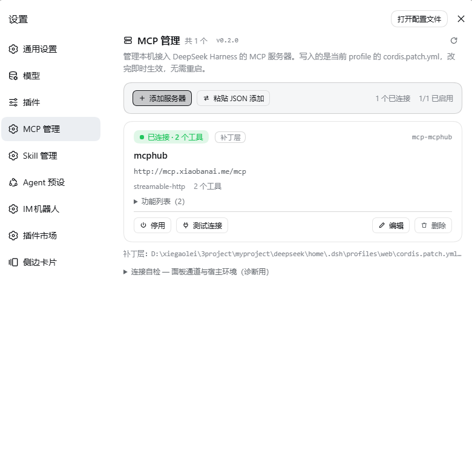The height and width of the screenshot is (476, 472).
Task: Click the mcp-mcphub identifier text
Action: (432, 137)
